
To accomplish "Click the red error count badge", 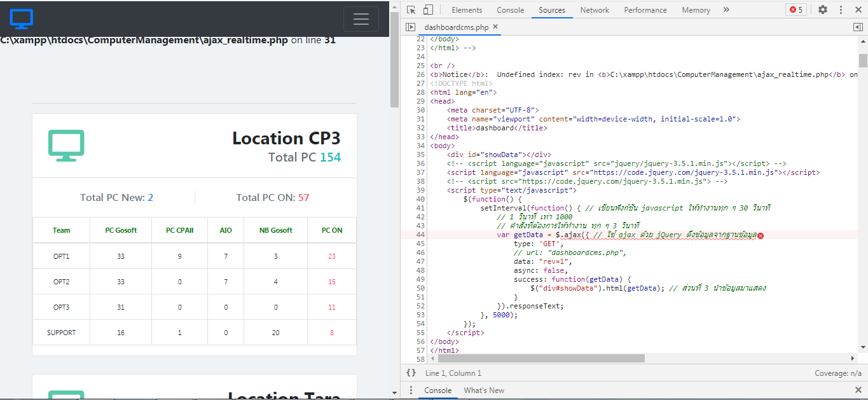I will pos(796,10).
